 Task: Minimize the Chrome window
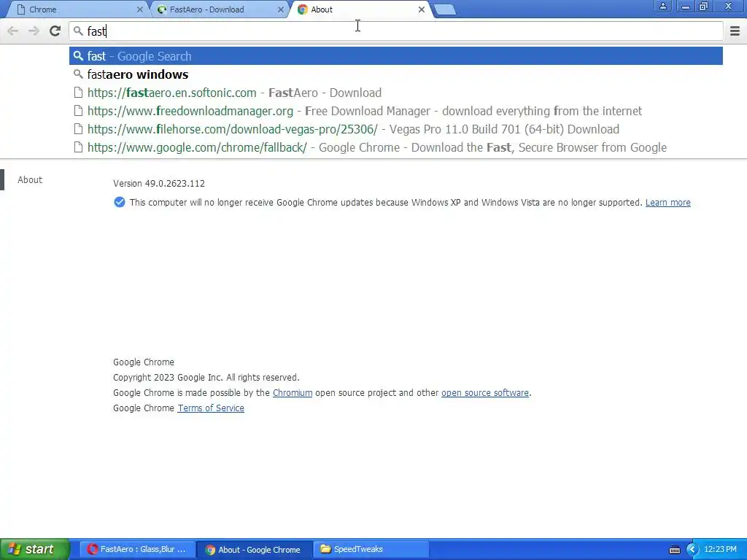click(x=685, y=6)
